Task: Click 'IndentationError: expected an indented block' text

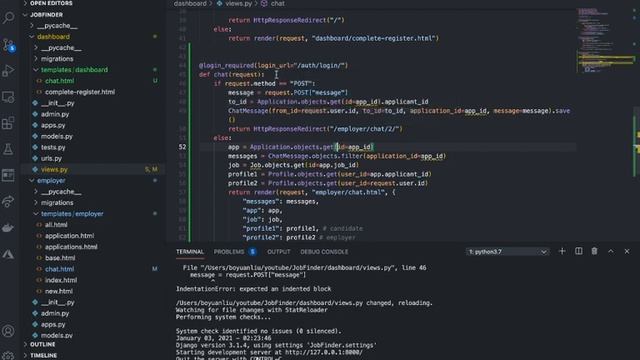Action: click(x=253, y=289)
